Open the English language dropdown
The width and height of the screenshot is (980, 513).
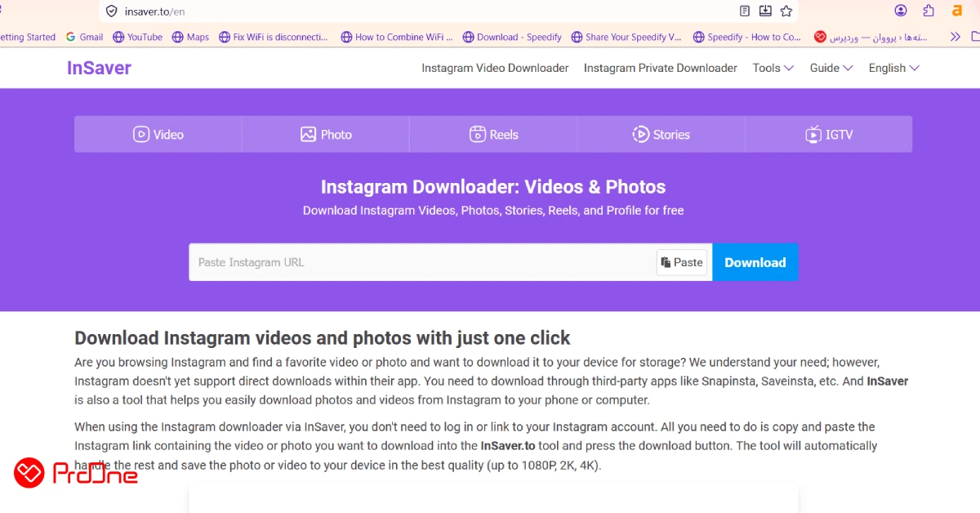(893, 68)
